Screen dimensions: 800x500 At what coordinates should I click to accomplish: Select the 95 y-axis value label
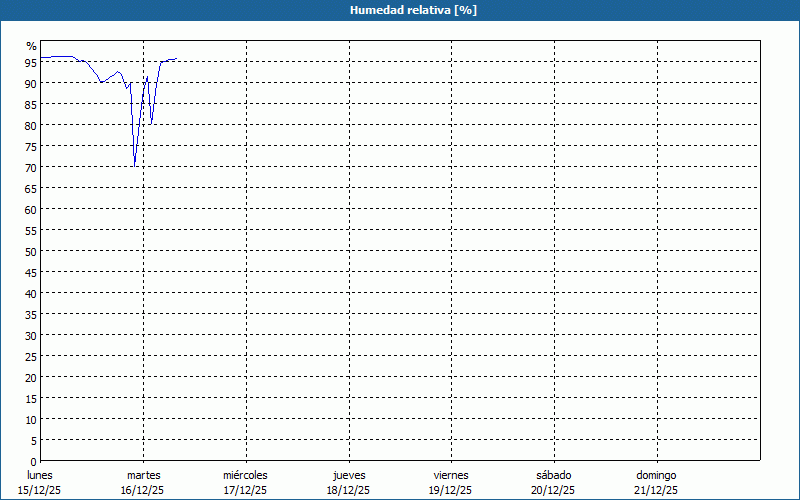[31, 62]
